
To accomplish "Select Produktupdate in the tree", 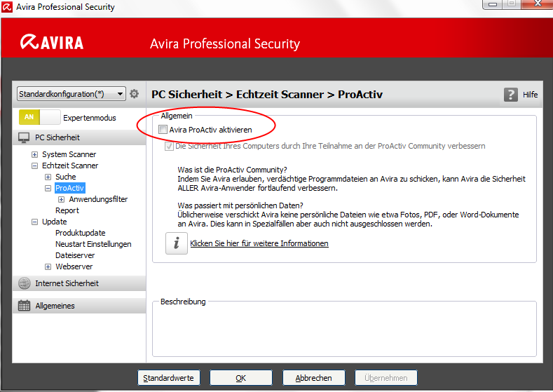I will (81, 233).
